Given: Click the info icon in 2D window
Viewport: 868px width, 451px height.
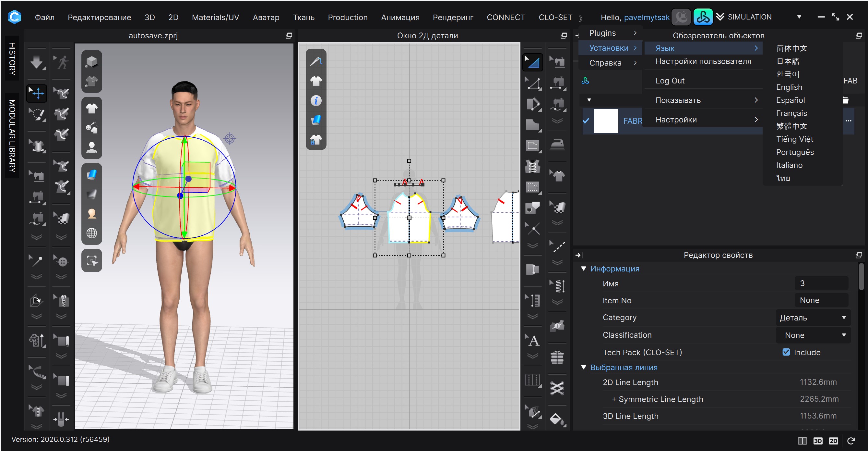Looking at the screenshot, I should click(x=316, y=101).
